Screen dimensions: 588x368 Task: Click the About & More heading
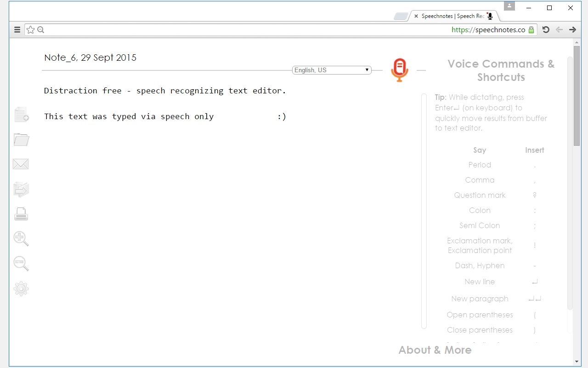(435, 350)
